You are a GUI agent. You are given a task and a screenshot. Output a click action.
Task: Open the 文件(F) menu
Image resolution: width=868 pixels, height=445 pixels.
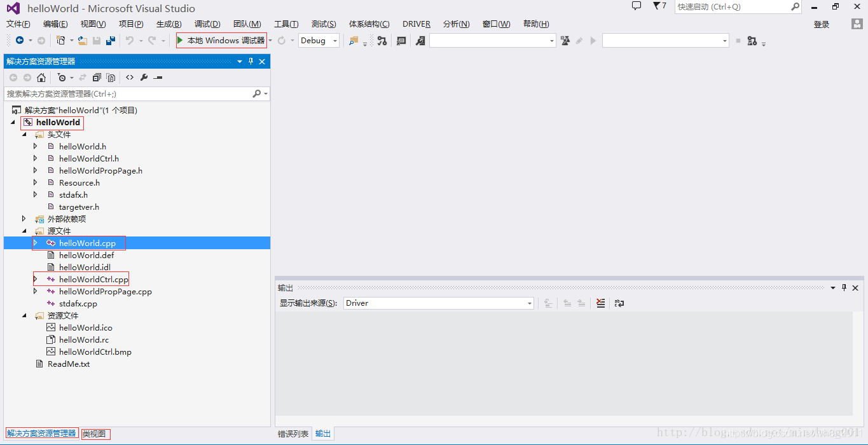coord(18,24)
